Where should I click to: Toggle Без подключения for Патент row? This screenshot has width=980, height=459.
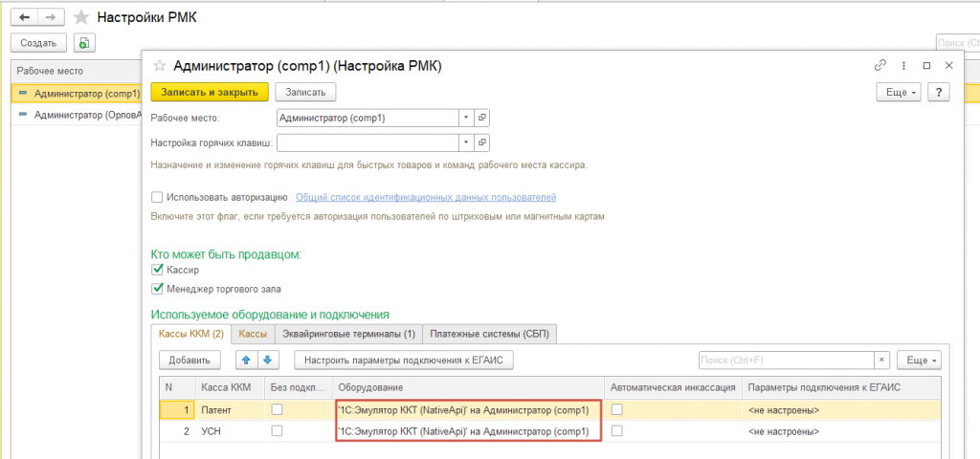(277, 409)
